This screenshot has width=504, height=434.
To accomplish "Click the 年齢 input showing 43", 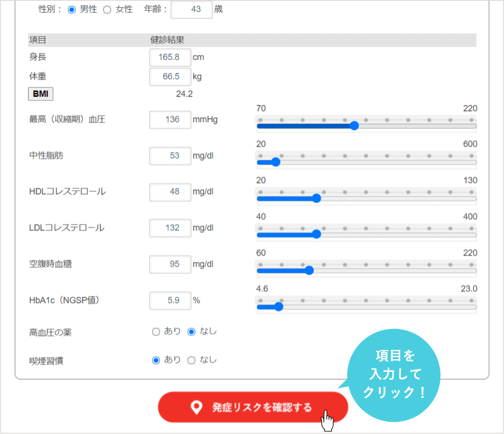I will point(191,10).
